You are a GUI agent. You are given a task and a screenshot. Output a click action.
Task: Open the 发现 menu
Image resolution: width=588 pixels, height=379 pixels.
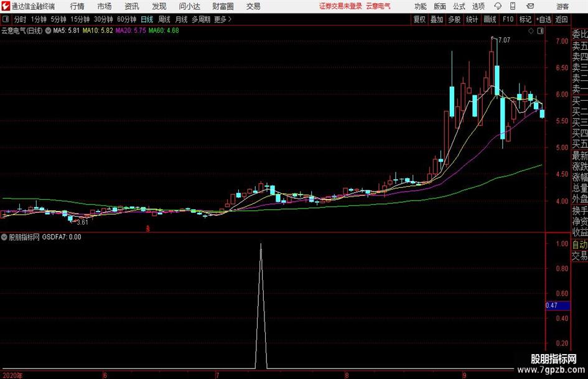[159, 6]
